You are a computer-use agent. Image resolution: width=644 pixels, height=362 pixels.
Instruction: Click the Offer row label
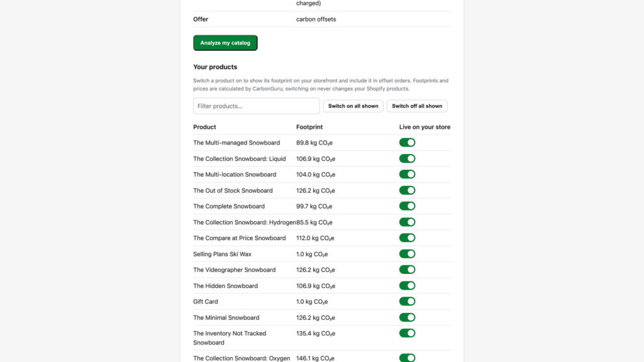(201, 19)
